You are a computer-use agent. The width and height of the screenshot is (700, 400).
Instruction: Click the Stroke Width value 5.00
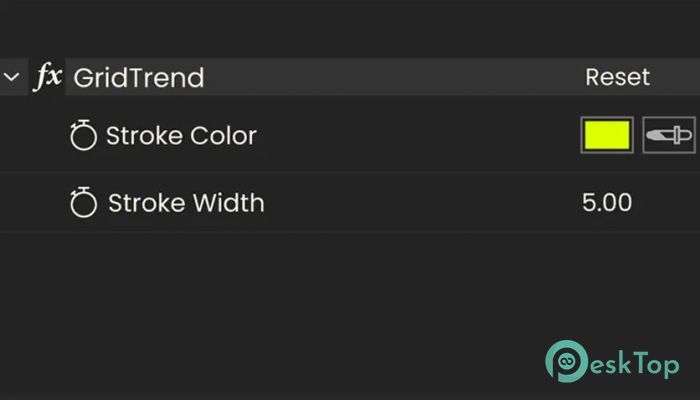point(606,203)
